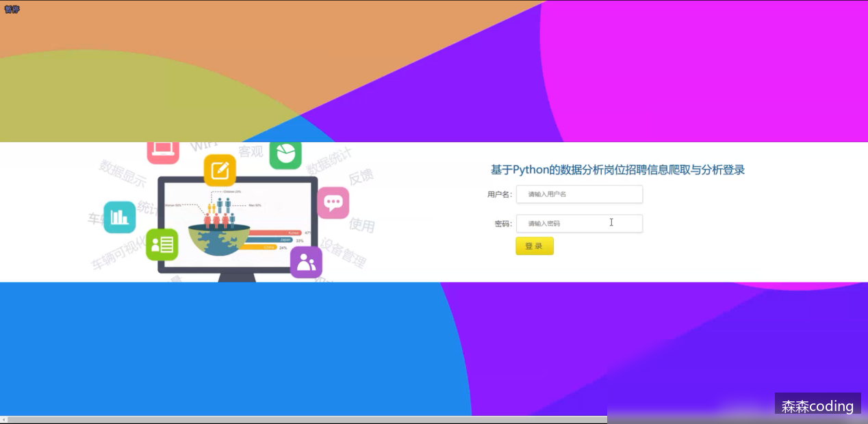Viewport: 868px width, 424px height.
Task: Click the username input field
Action: [579, 194]
